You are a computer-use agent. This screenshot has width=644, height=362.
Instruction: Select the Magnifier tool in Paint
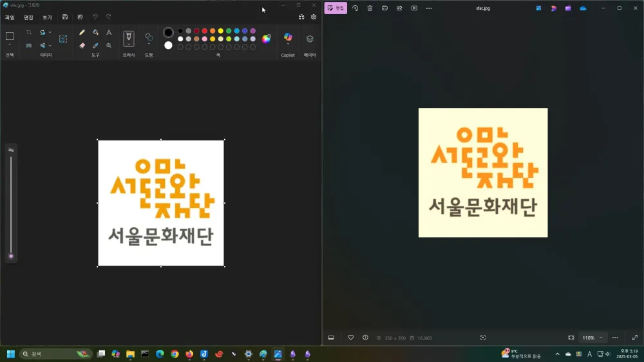(x=109, y=46)
